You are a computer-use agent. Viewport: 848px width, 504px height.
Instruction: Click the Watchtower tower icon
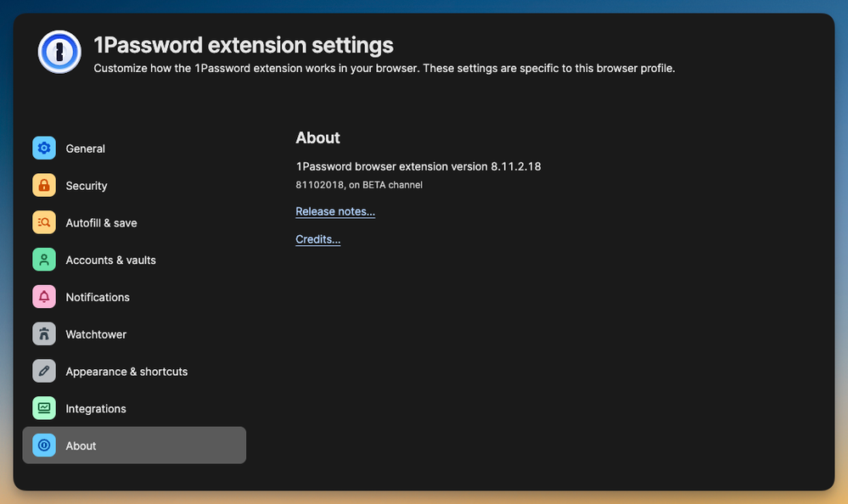(44, 334)
